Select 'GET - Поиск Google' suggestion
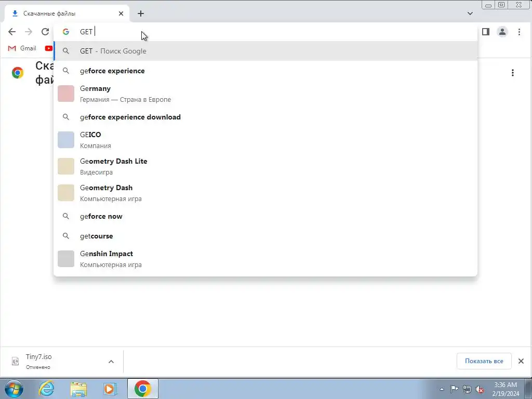532x399 pixels. (x=265, y=51)
